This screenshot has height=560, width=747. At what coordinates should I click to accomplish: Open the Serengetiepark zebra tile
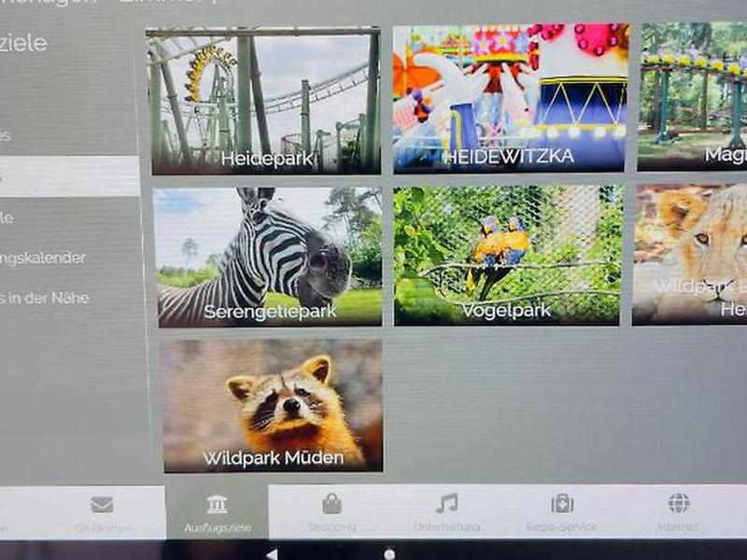(x=268, y=257)
